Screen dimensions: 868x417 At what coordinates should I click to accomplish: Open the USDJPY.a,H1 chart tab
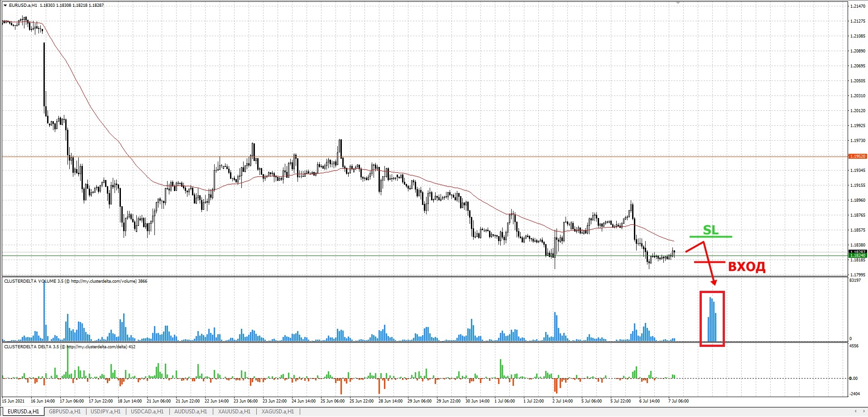106,412
